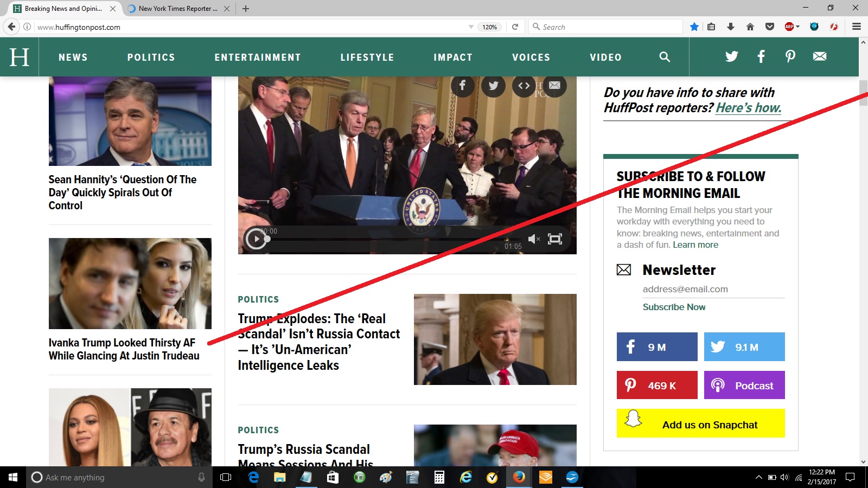Unmute the video player sound

click(x=534, y=239)
